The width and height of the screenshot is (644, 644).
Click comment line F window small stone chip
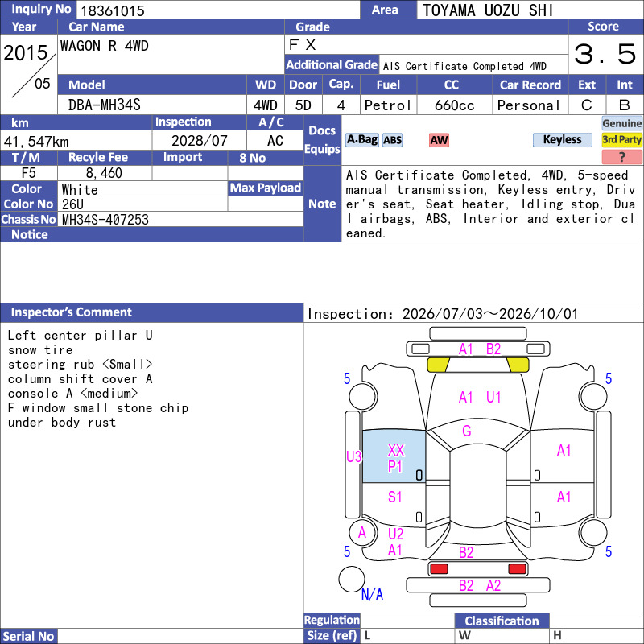(98, 408)
